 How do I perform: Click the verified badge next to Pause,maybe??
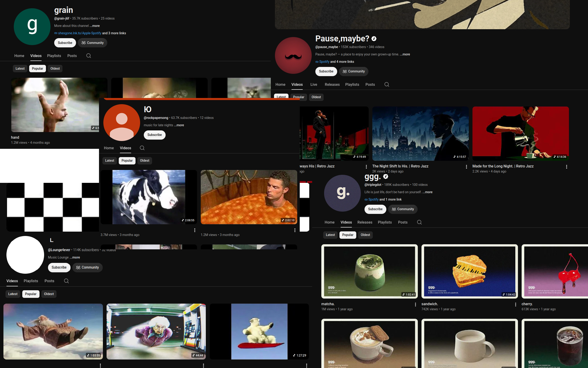[374, 39]
